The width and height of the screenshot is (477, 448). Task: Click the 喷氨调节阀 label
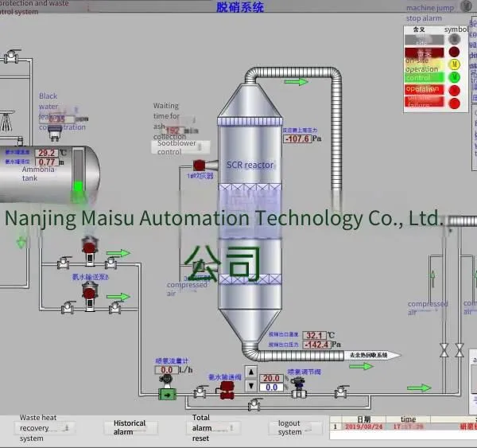coord(304,372)
